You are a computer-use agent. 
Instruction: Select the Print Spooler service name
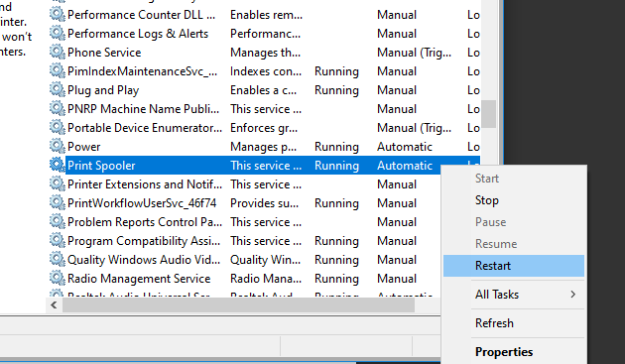click(x=101, y=166)
